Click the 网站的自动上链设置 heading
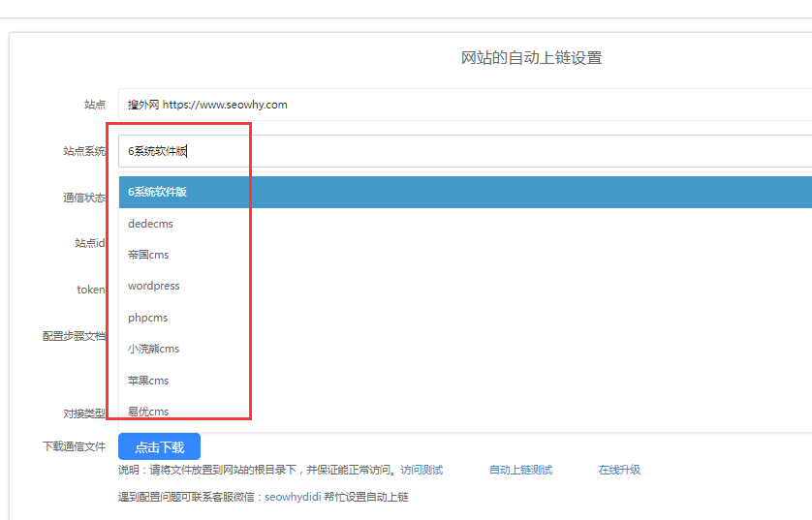Viewport: 812px width, 520px height. [531, 58]
